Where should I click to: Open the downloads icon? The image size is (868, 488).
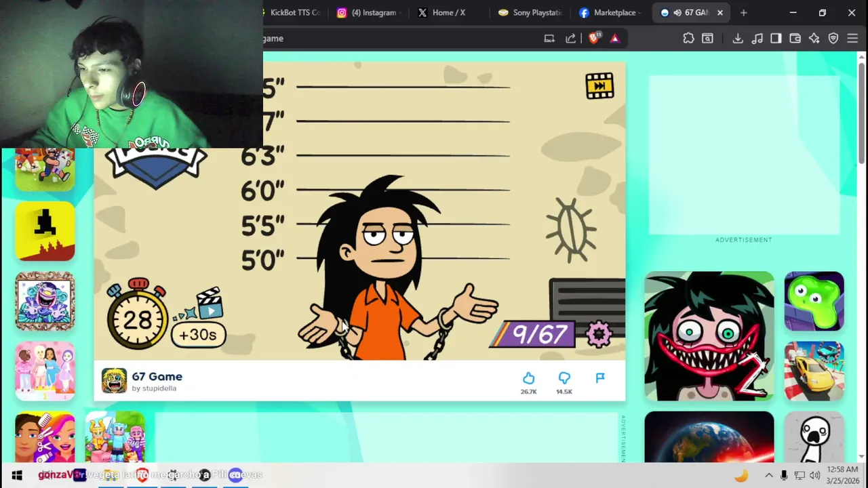click(x=738, y=39)
